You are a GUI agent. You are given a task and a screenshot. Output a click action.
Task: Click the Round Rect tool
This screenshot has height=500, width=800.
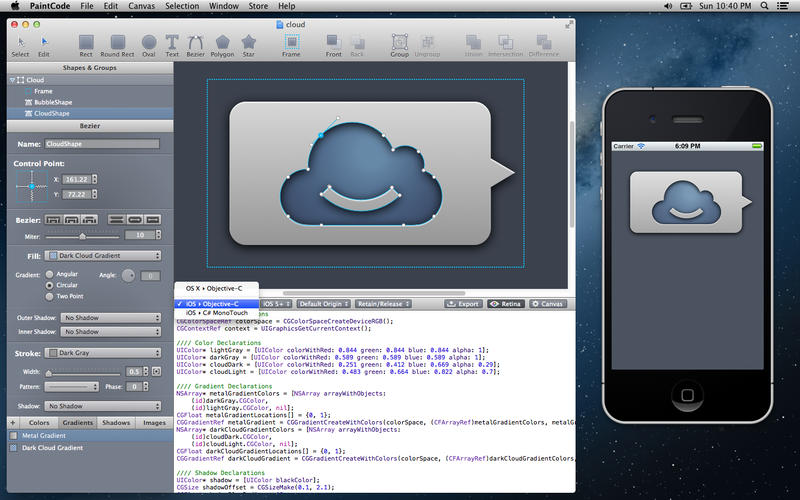point(117,42)
